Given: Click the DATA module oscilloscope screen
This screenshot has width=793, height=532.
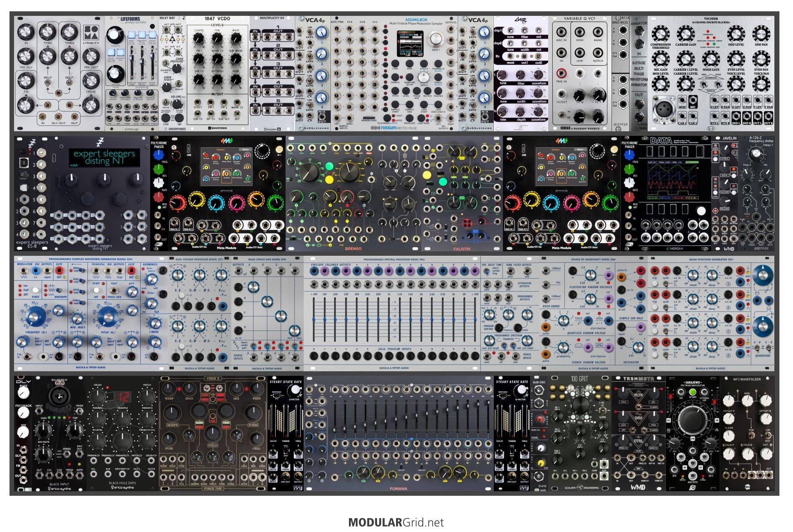Looking at the screenshot, I should tap(672, 181).
